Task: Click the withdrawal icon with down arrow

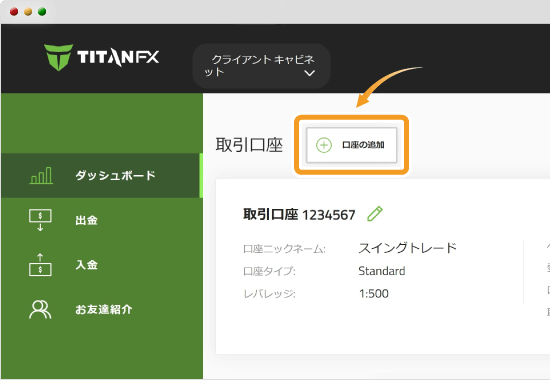Action: [40, 220]
